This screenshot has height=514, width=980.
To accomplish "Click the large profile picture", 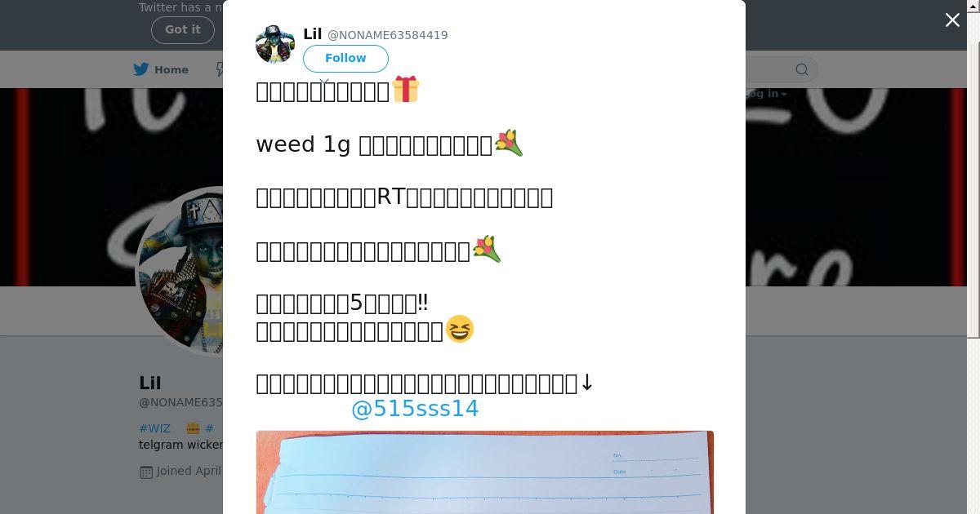I will [x=181, y=272].
